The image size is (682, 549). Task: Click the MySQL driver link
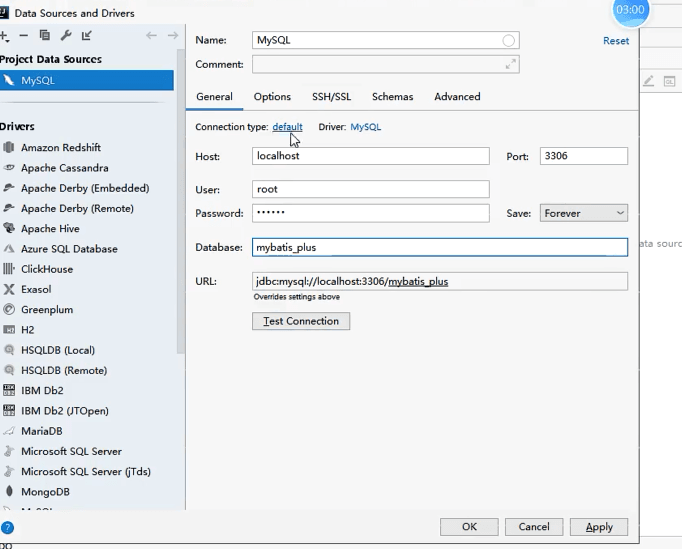tap(365, 127)
